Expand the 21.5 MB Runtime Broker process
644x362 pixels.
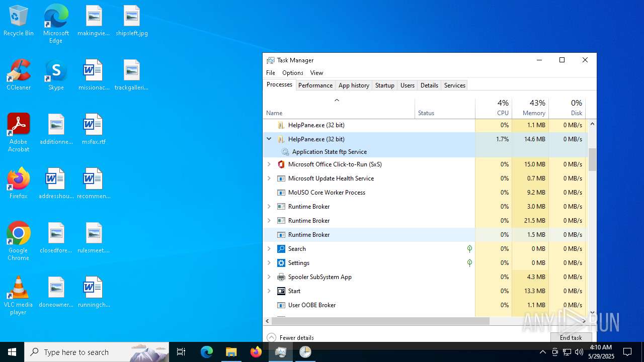[x=269, y=221]
